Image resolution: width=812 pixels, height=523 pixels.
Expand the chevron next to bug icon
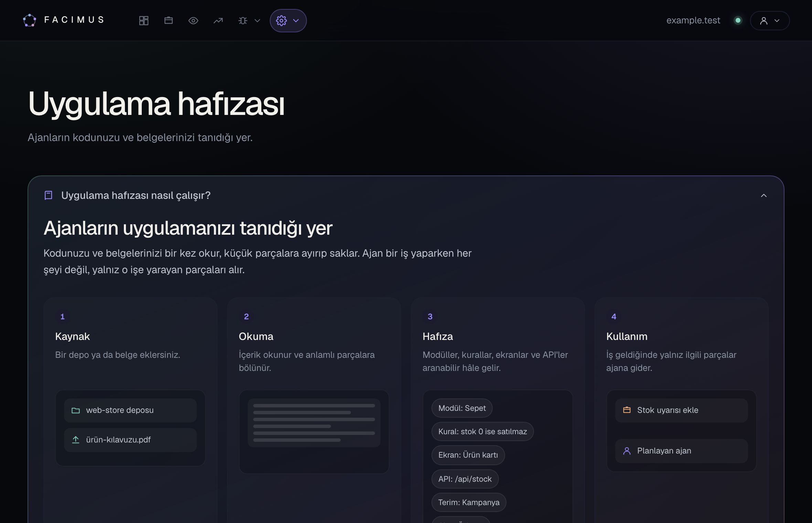point(257,21)
